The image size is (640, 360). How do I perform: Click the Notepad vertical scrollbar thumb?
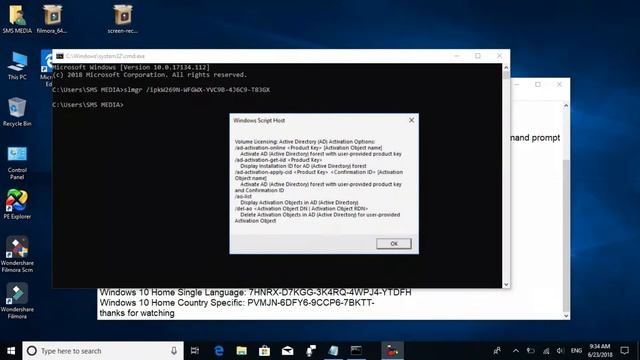coord(566,236)
